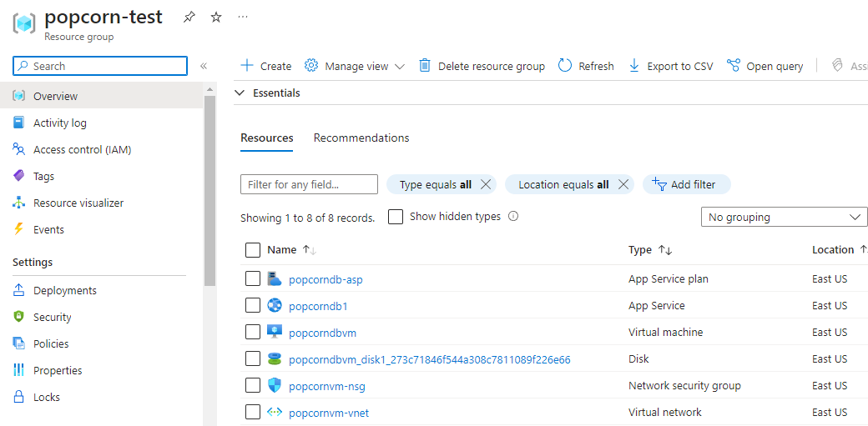Click the App Service plan icon for popcorndb-asp
The width and height of the screenshot is (868, 426).
[275, 278]
